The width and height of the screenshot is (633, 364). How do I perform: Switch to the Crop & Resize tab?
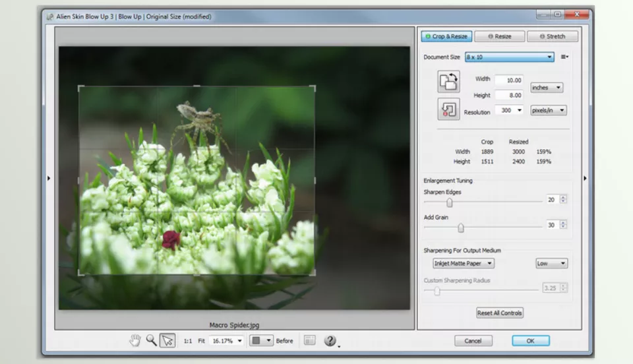446,36
